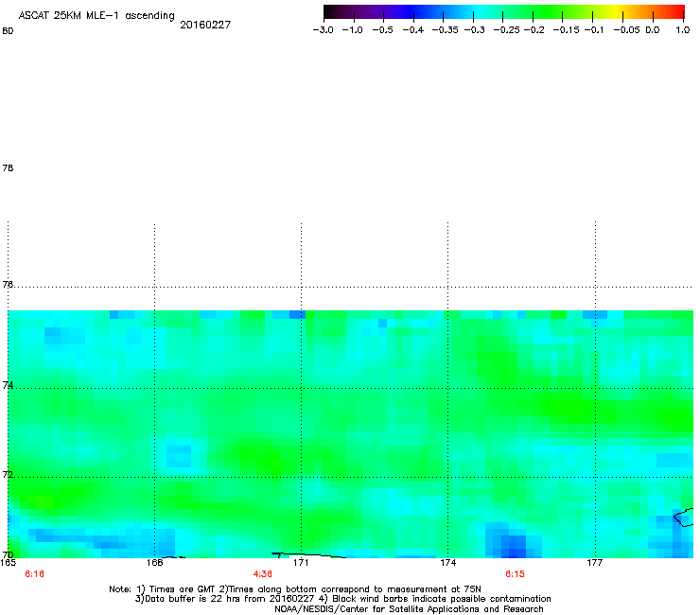
Task: Select the -0.1 legend value
Action: coord(594,30)
